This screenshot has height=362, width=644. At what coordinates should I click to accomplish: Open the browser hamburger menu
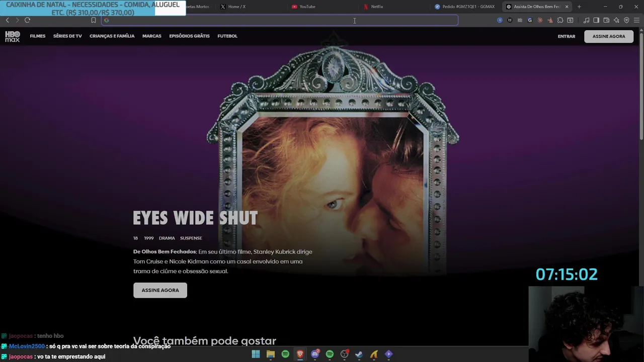636,20
